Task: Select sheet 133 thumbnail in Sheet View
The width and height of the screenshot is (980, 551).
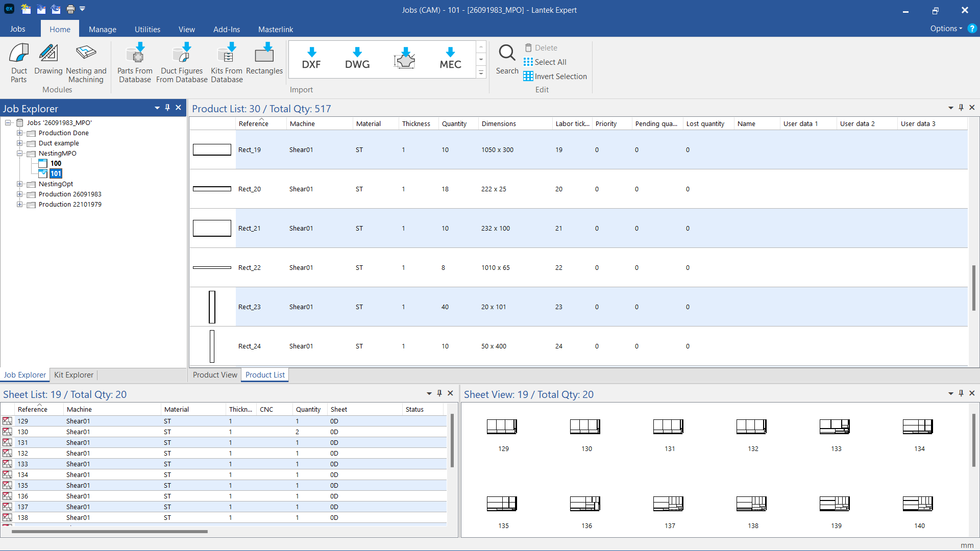Action: (835, 427)
